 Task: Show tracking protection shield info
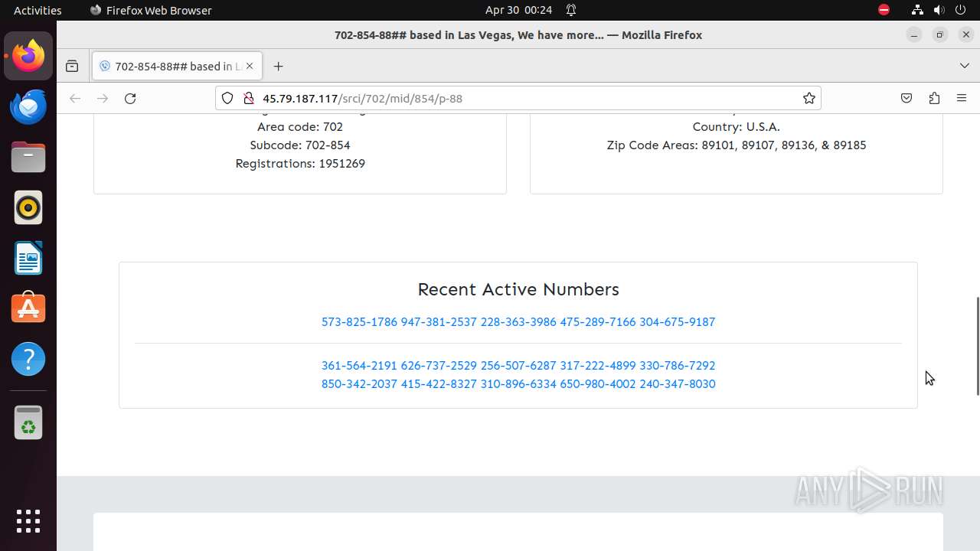click(227, 98)
